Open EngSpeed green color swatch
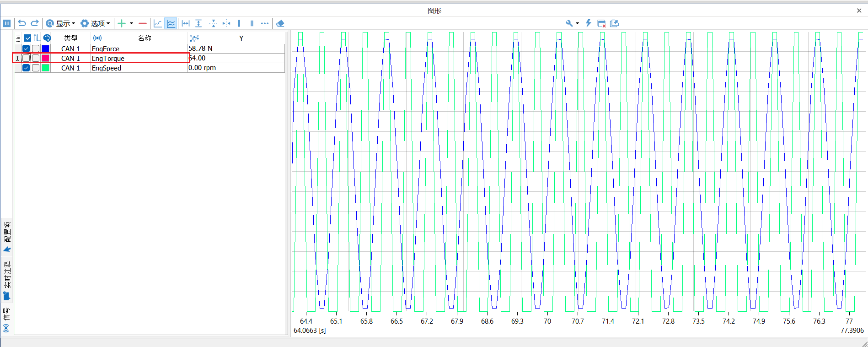The height and width of the screenshot is (347, 868). point(46,68)
